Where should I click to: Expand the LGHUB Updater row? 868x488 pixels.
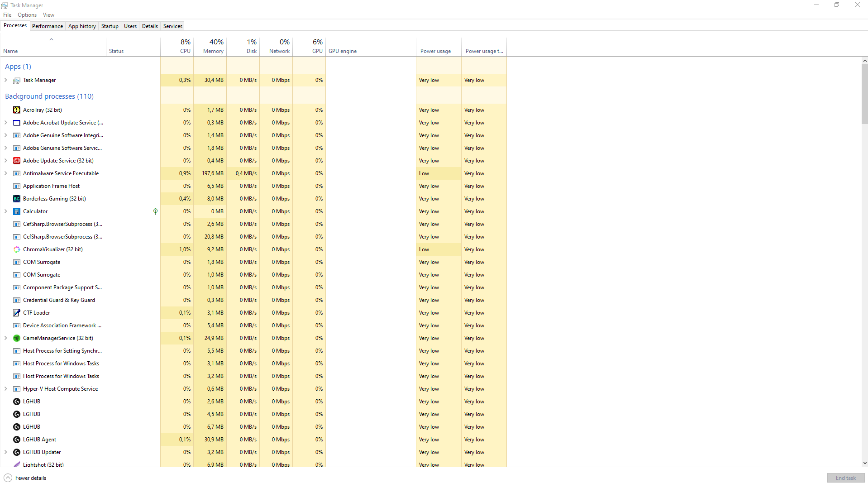(6, 452)
